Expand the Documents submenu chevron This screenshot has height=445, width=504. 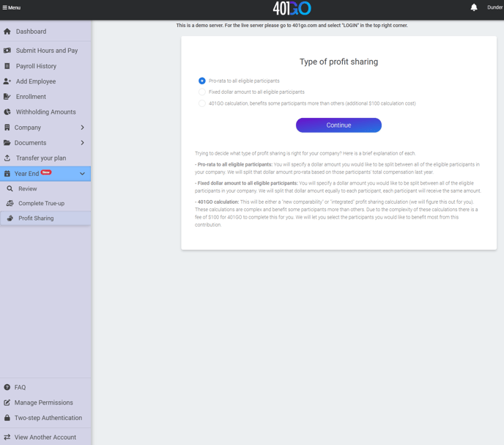pyautogui.click(x=82, y=143)
